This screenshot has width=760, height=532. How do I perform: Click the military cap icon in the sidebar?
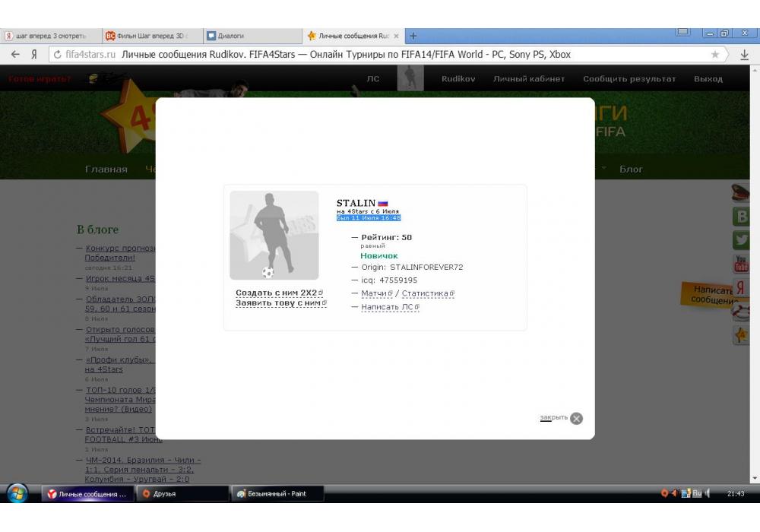(x=740, y=193)
